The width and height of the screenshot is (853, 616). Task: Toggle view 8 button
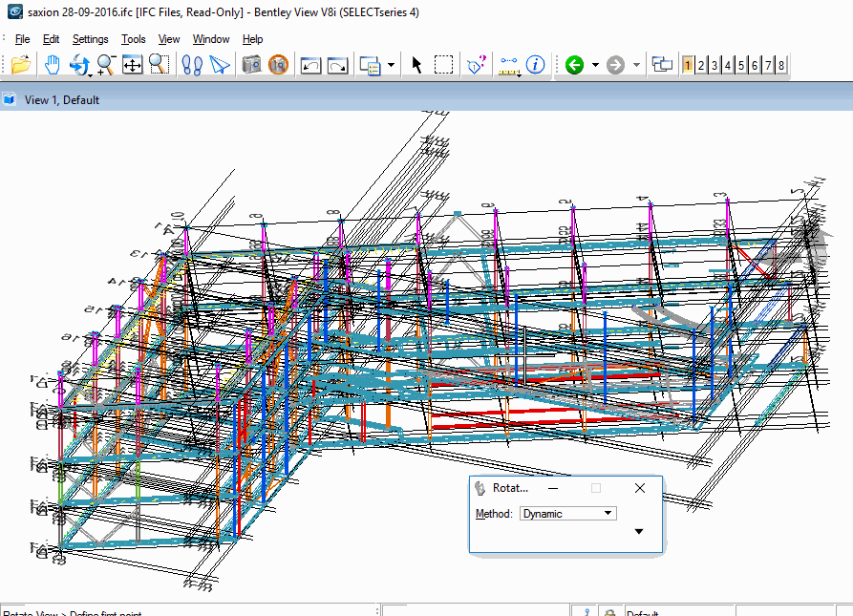click(781, 65)
